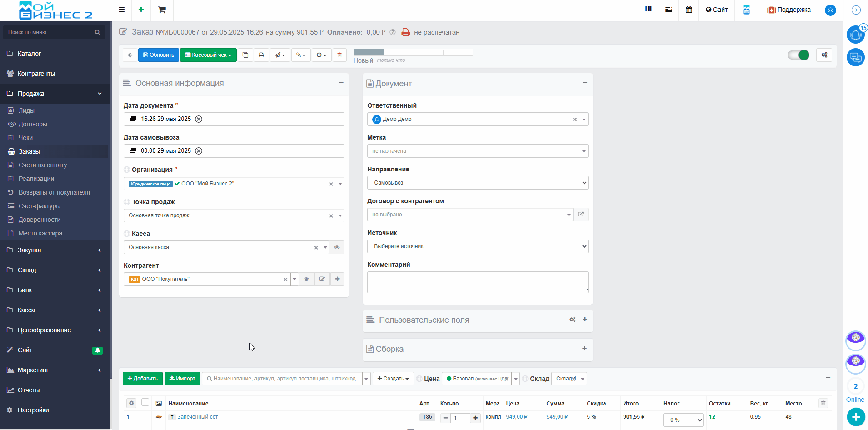Viewport: 868px width, 430px height.
Task: Open the Метка dropdown
Action: tap(584, 151)
